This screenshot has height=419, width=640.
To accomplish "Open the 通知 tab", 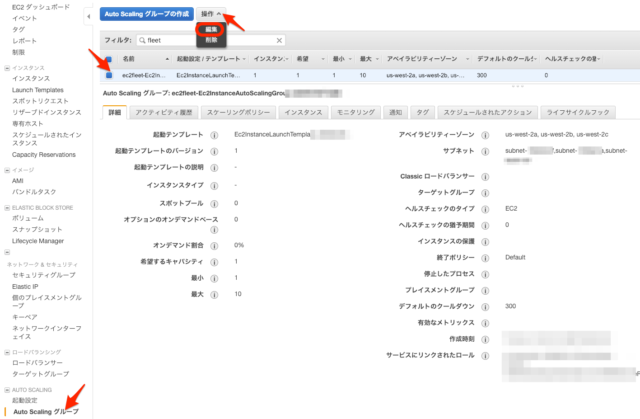I will tap(396, 112).
